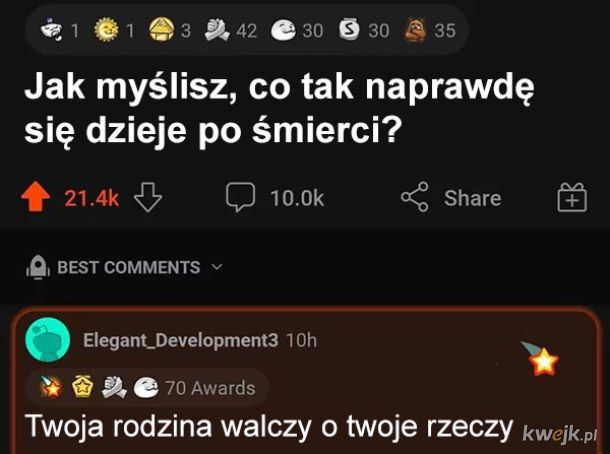This screenshot has height=454, width=610.
Task: Click the handshake award showing 42
Action: [217, 30]
